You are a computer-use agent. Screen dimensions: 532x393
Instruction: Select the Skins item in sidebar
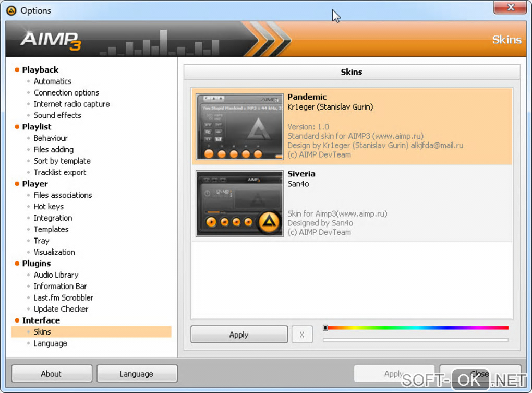pos(91,332)
